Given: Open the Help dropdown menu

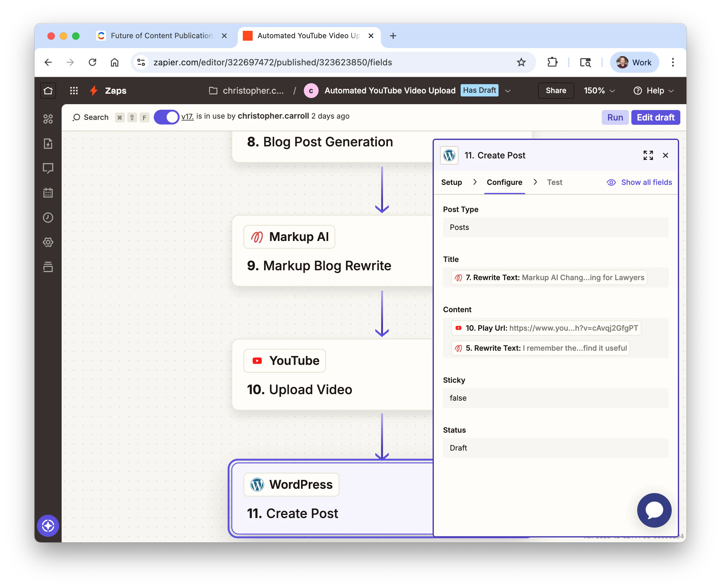Looking at the screenshot, I should point(654,90).
